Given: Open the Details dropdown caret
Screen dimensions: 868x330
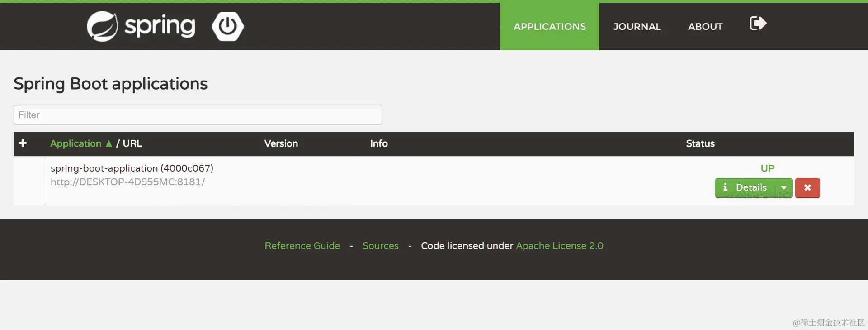Looking at the screenshot, I should click(x=784, y=188).
